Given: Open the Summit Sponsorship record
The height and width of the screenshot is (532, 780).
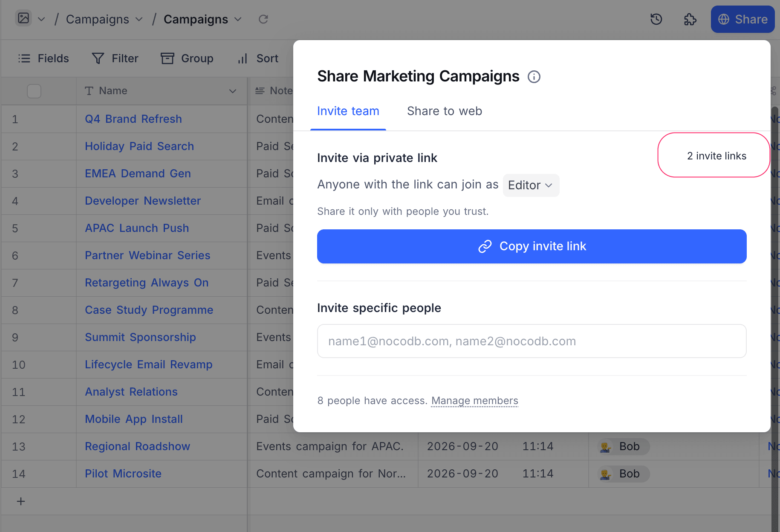Looking at the screenshot, I should (x=140, y=337).
